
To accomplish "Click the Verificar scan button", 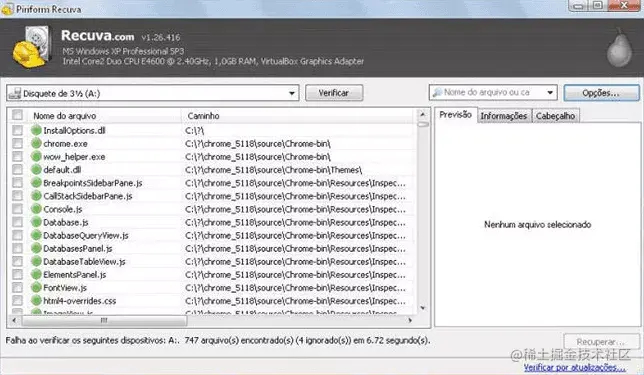I will 334,93.
